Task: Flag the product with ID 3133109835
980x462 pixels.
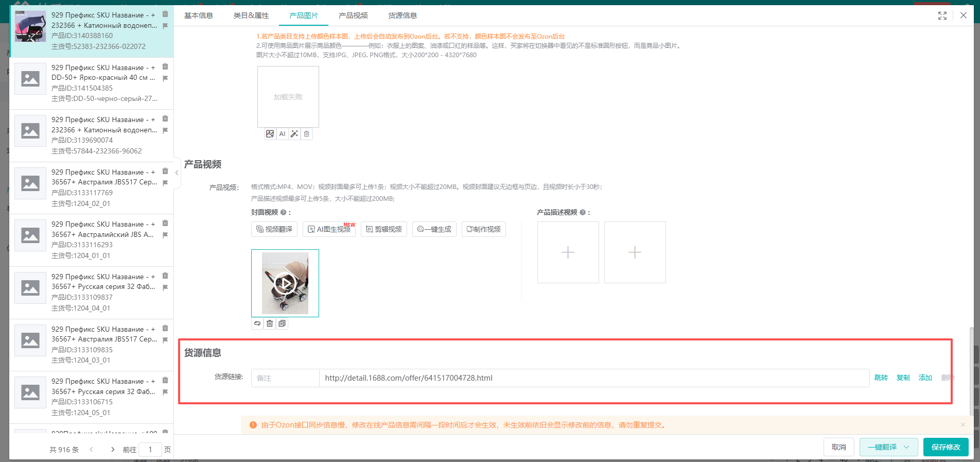Action: coord(165,340)
